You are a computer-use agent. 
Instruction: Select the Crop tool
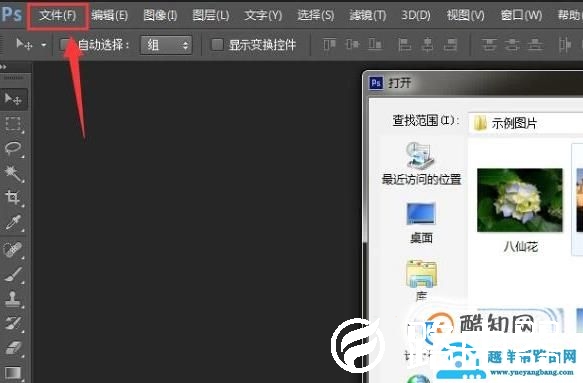pyautogui.click(x=13, y=198)
